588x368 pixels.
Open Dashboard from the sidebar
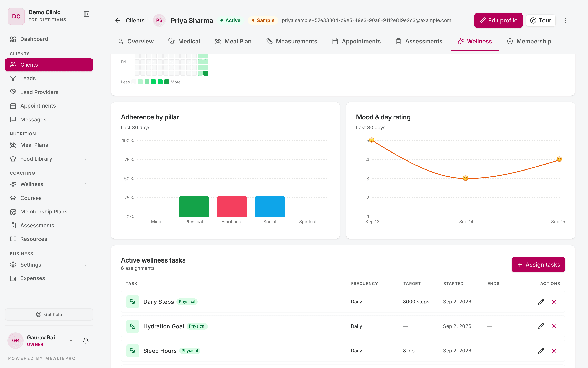point(49,39)
